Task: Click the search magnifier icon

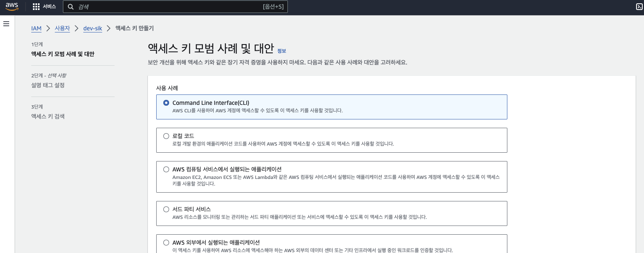Action: coord(71,7)
